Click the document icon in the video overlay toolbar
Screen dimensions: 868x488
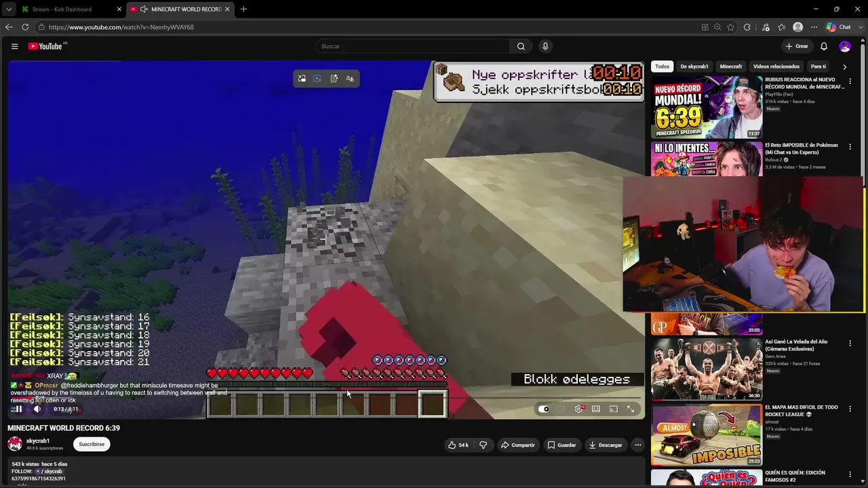pos(334,79)
